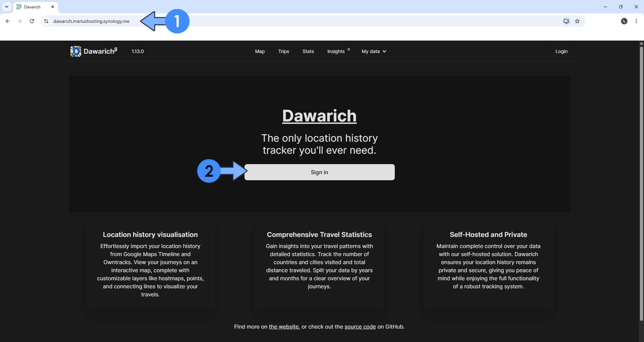
Task: Open the Insights nav item
Action: [338, 51]
